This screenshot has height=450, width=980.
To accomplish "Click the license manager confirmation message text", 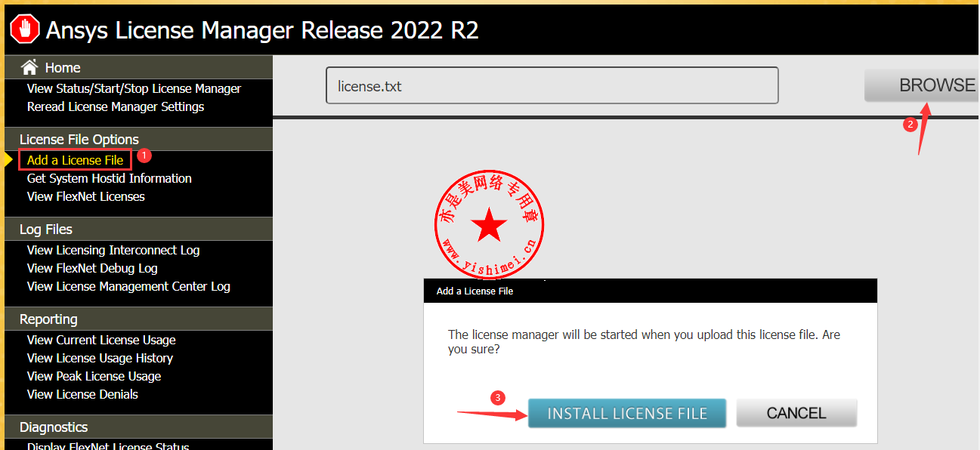I will [x=644, y=341].
